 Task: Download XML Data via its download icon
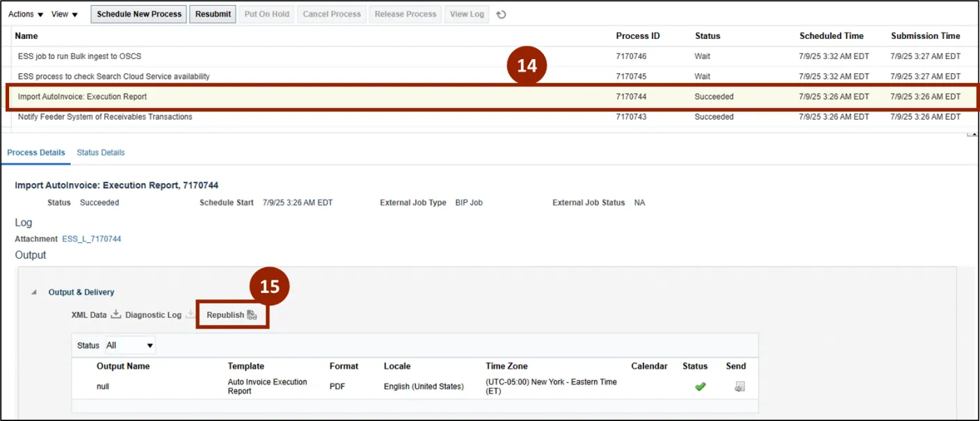coord(116,315)
